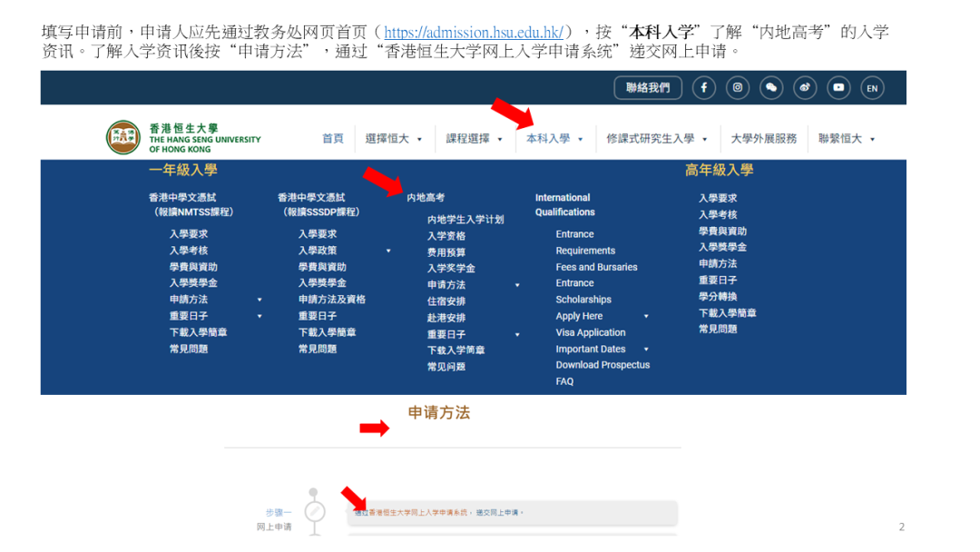980x552 pixels.
Task: Switch language with EN icon
Action: (x=872, y=88)
